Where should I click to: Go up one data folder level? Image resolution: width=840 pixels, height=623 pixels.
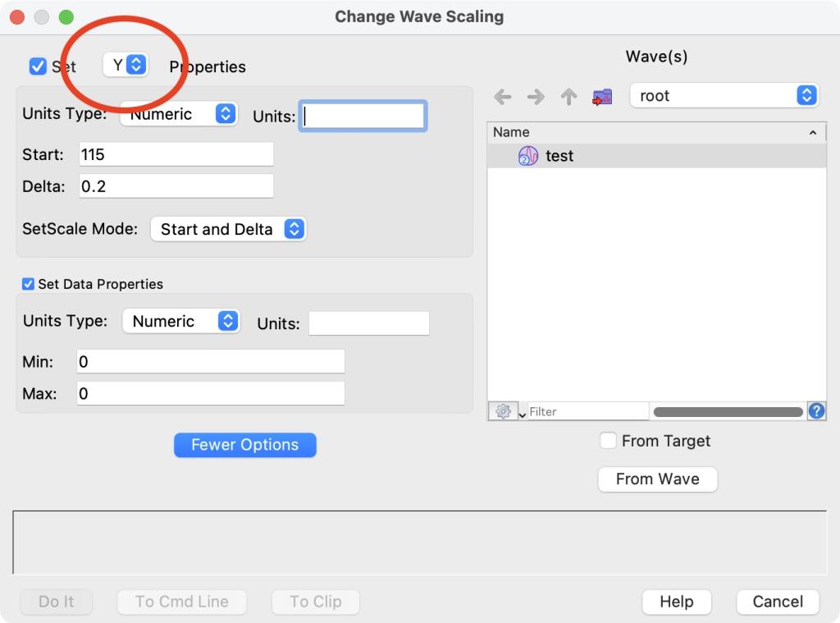tap(569, 97)
